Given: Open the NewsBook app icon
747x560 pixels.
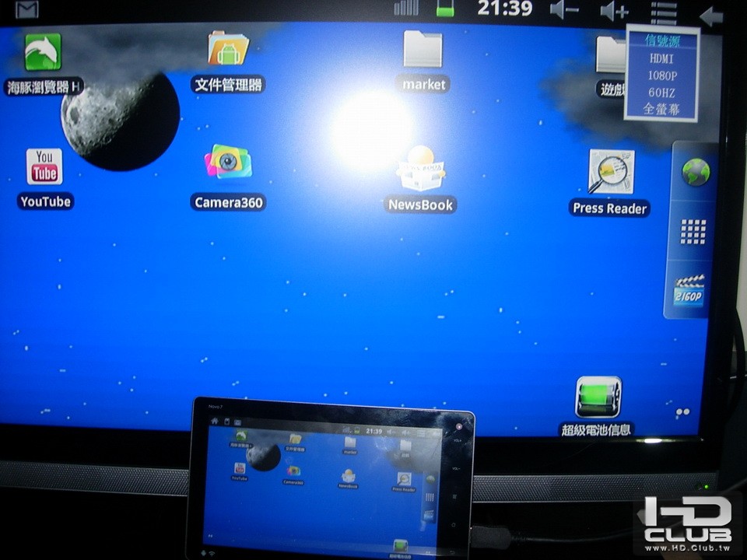Looking at the screenshot, I should tap(421, 169).
